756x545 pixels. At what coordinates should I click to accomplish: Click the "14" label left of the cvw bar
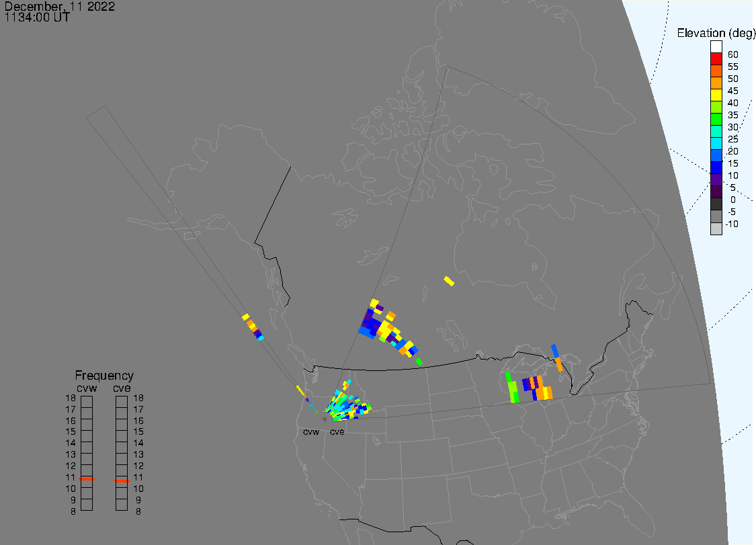coord(71,443)
